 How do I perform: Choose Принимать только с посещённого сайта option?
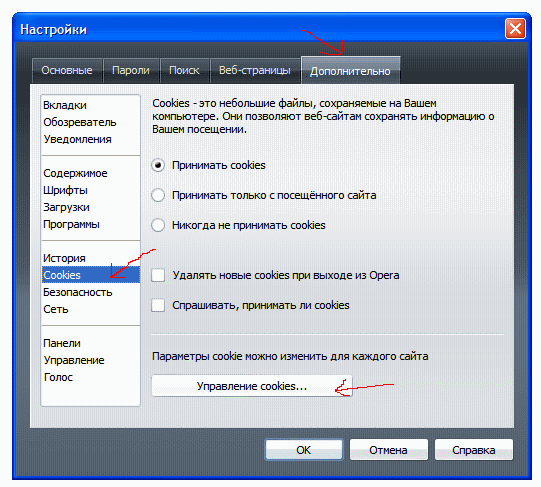pyautogui.click(x=158, y=195)
